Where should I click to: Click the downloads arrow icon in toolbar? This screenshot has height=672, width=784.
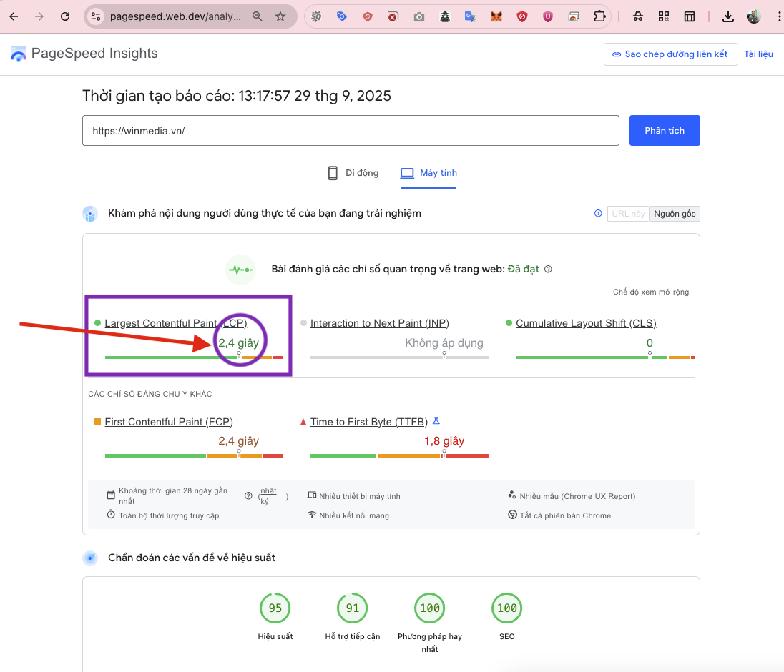728,16
